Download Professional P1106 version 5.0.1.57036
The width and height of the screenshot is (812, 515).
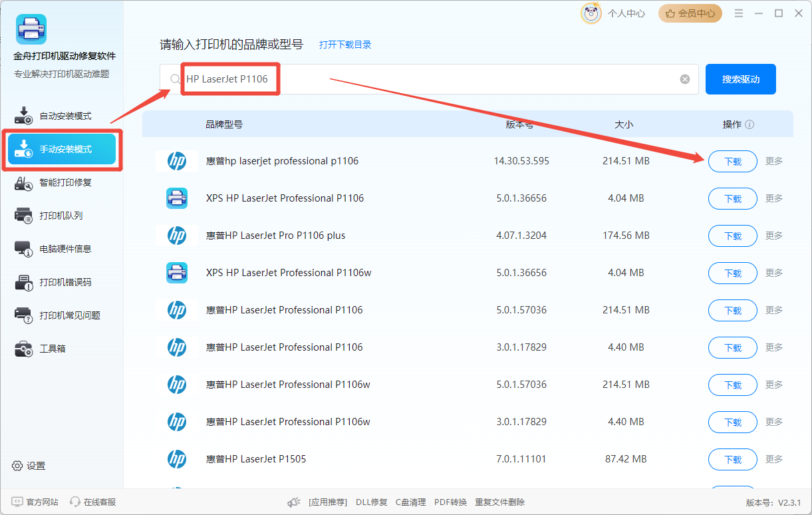tap(733, 310)
